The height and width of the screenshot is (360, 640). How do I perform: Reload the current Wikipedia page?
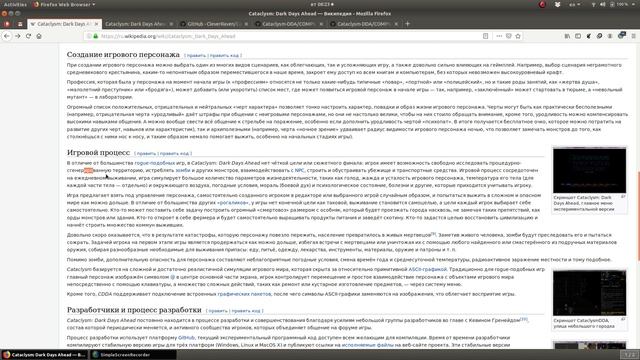tap(28, 36)
